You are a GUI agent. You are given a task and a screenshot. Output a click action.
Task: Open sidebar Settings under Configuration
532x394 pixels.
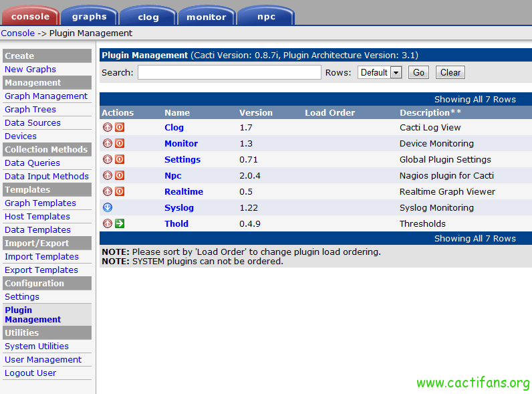tap(22, 297)
